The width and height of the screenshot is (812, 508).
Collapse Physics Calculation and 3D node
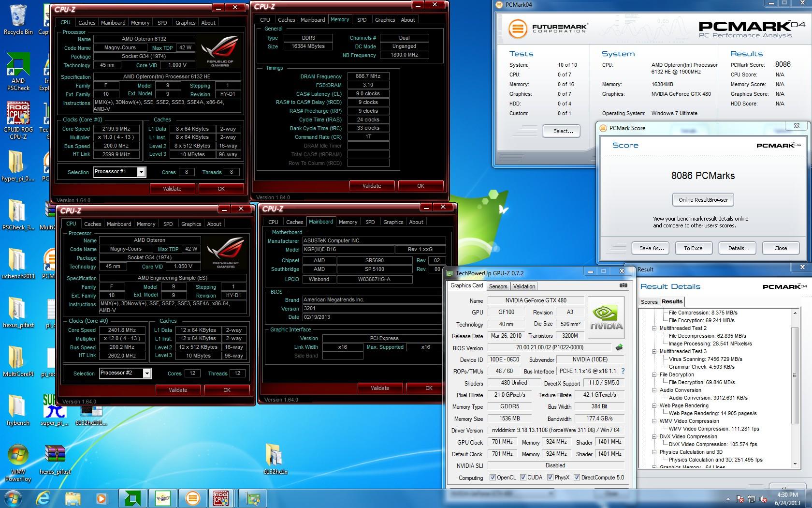click(654, 452)
